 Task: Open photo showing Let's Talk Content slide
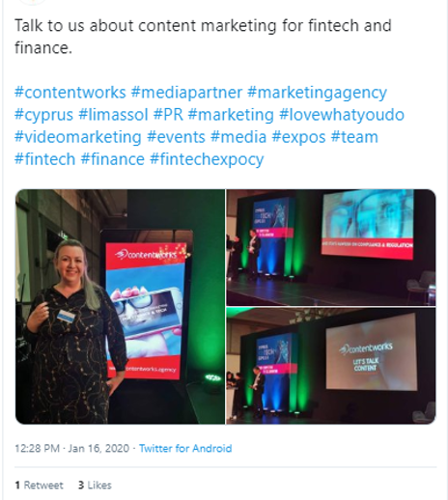click(x=331, y=366)
